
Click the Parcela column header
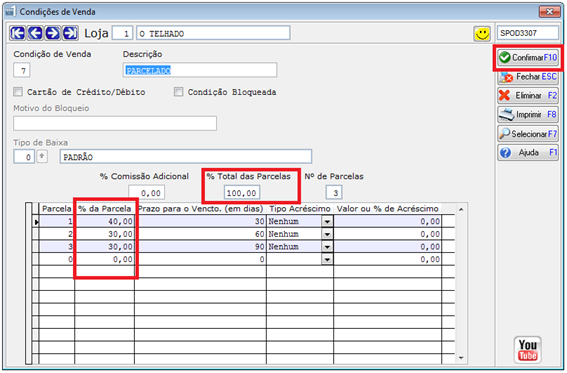click(56, 209)
